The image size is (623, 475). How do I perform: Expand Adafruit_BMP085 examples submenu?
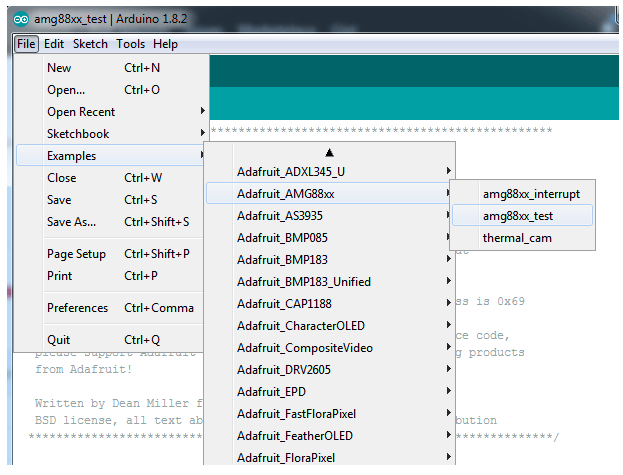pyautogui.click(x=328, y=238)
